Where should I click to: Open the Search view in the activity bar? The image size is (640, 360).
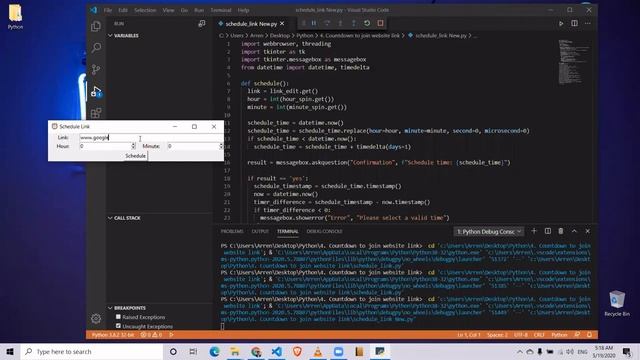click(x=96, y=48)
